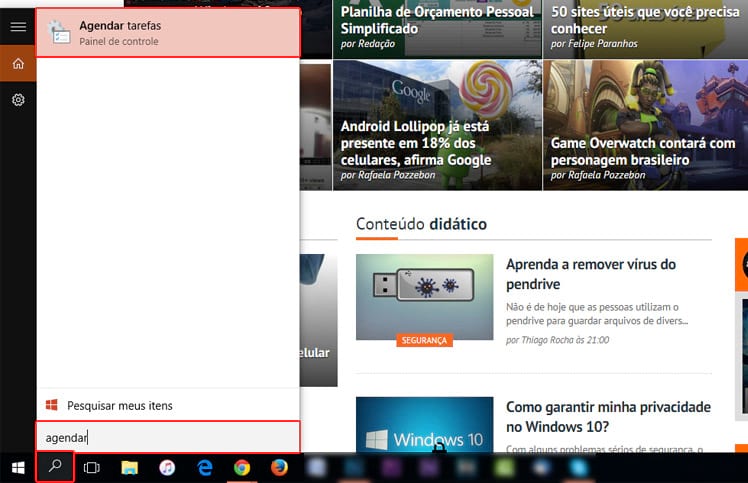Click the SEGURANÇA category tag
This screenshot has height=483, width=748.
pos(424,340)
